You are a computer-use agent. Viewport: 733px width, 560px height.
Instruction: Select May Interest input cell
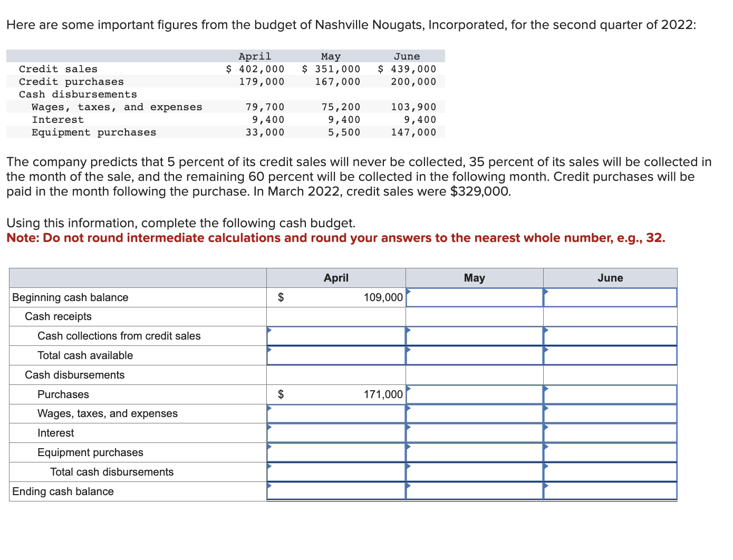coord(475,433)
